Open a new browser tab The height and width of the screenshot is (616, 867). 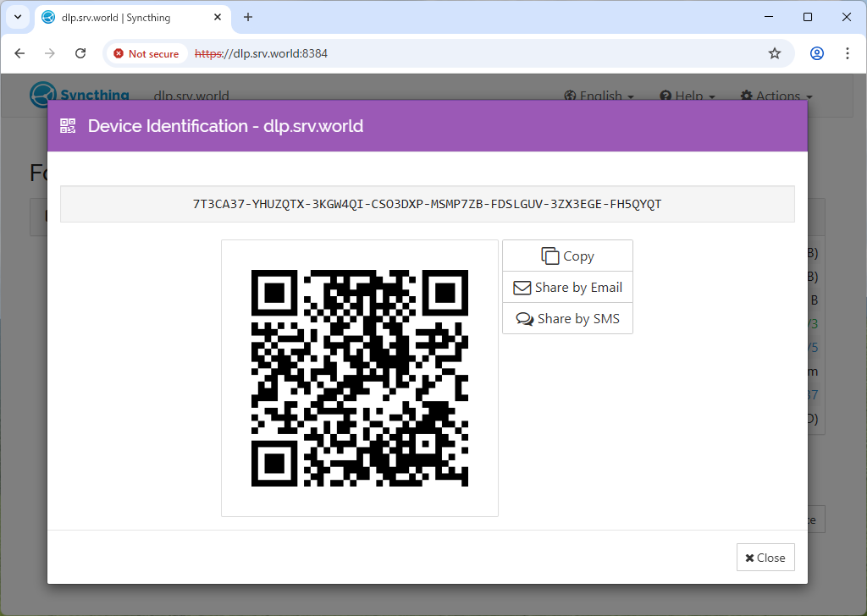[248, 17]
